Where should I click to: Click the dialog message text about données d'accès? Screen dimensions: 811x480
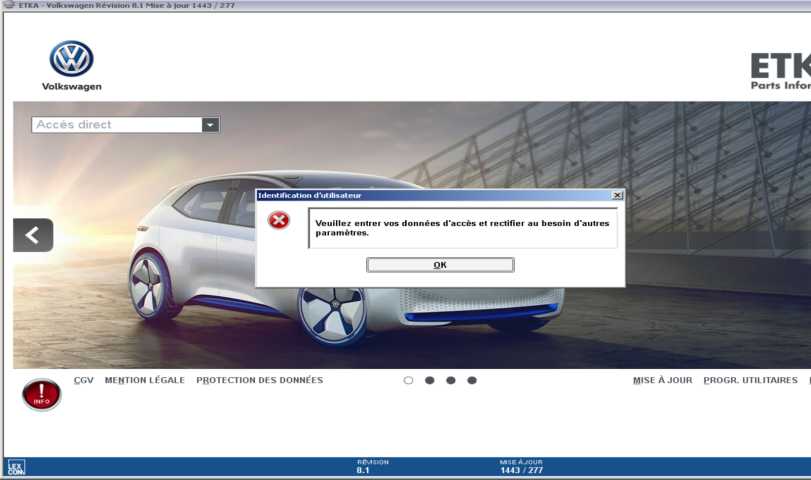[462, 228]
